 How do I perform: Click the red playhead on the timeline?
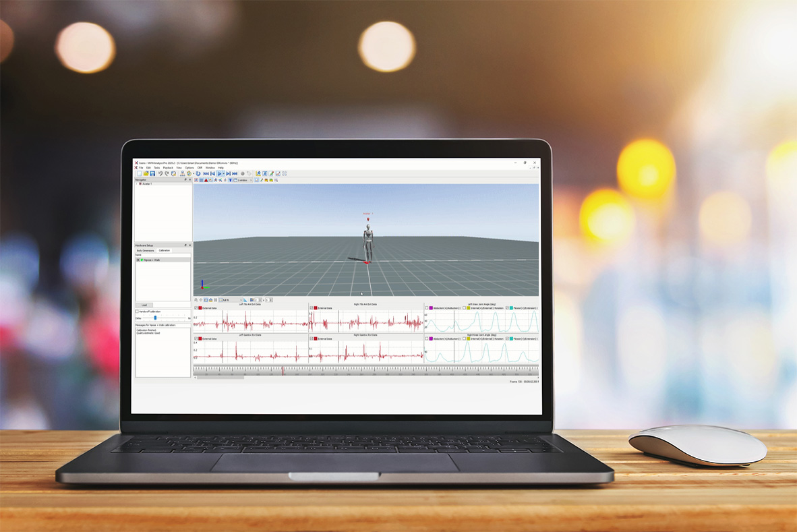click(x=283, y=370)
